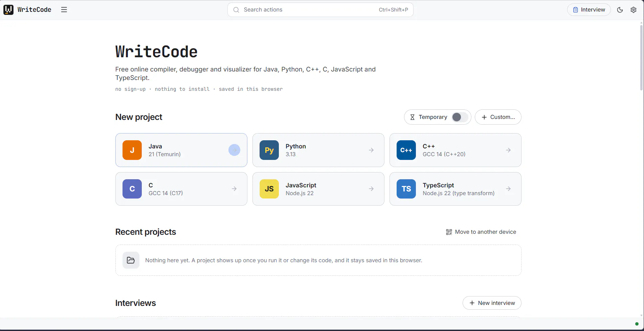The height and width of the screenshot is (331, 644).
Task: Click 'GCC 14 (C17)' text
Action: (165, 193)
